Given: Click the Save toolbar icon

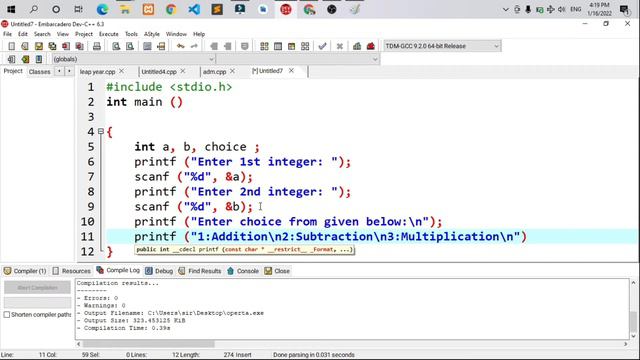Looking at the screenshot, I should pyautogui.click(x=39, y=46).
